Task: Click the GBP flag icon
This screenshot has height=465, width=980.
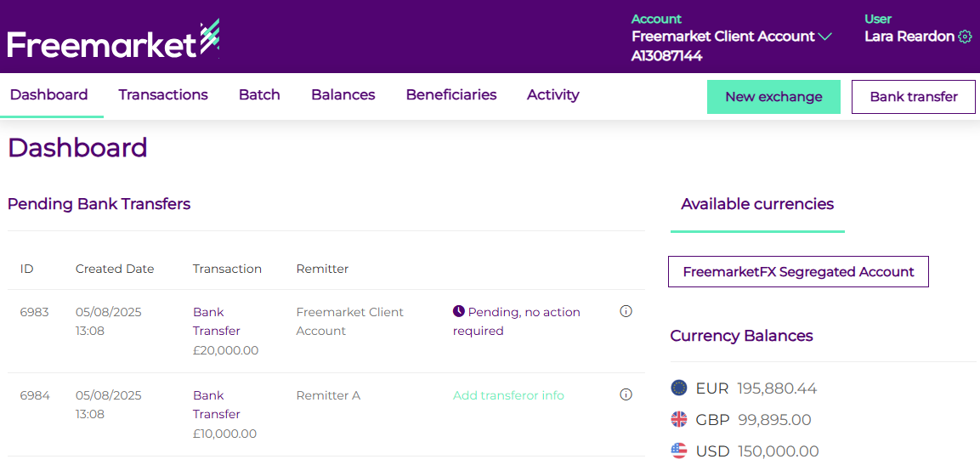Action: point(678,419)
